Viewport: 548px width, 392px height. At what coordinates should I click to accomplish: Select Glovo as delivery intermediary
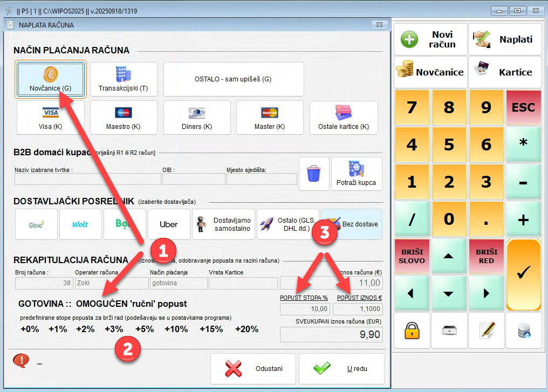(x=37, y=224)
